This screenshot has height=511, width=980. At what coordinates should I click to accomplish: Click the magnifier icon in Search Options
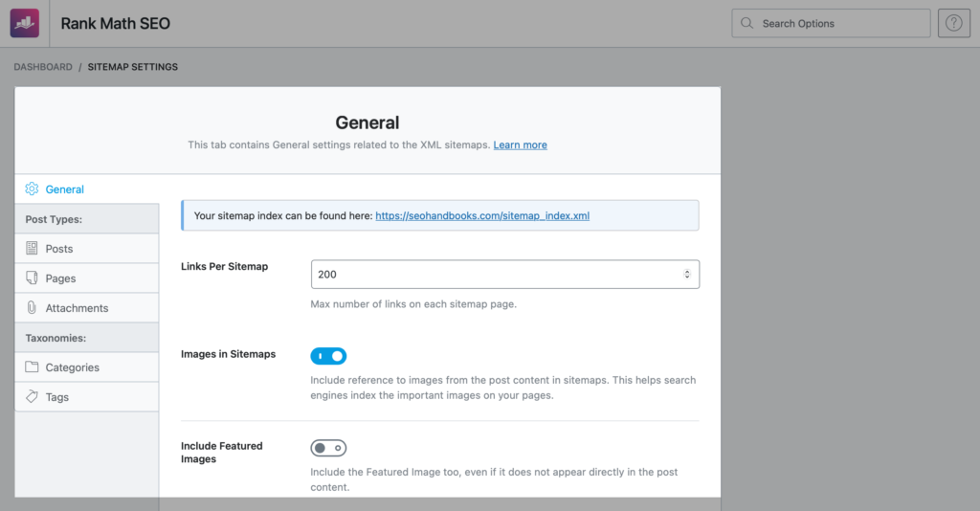[746, 23]
